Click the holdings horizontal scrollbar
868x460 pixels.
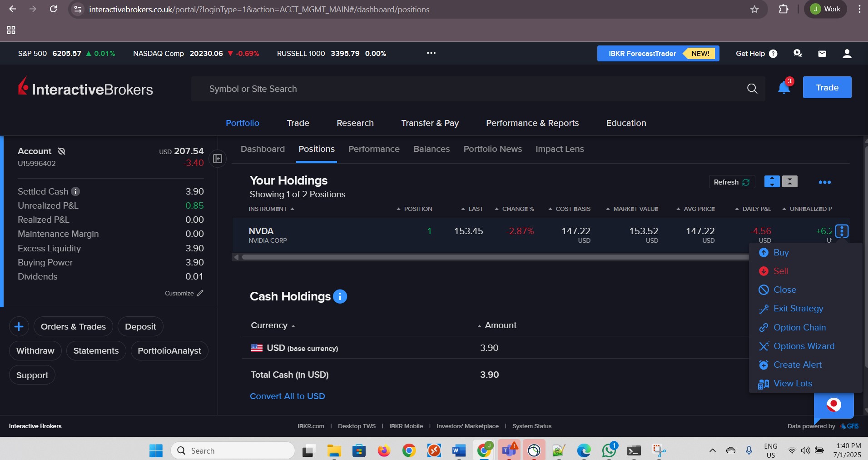click(495, 257)
